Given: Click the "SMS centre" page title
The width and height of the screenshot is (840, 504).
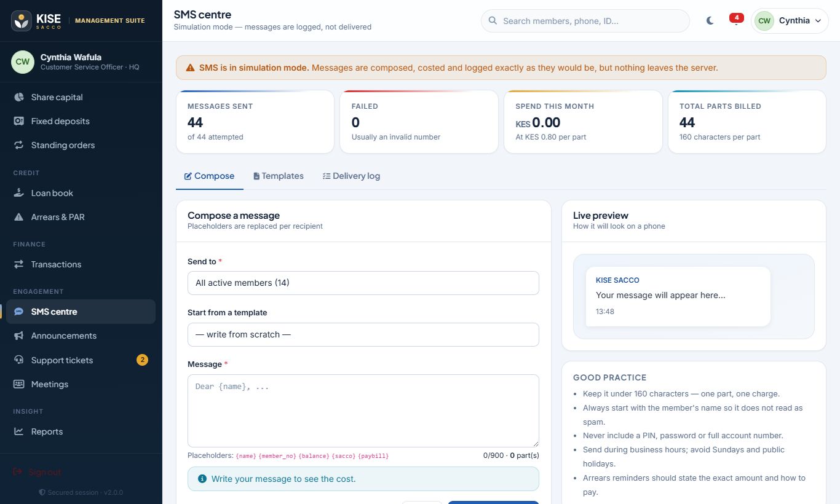Looking at the screenshot, I should click(x=202, y=14).
